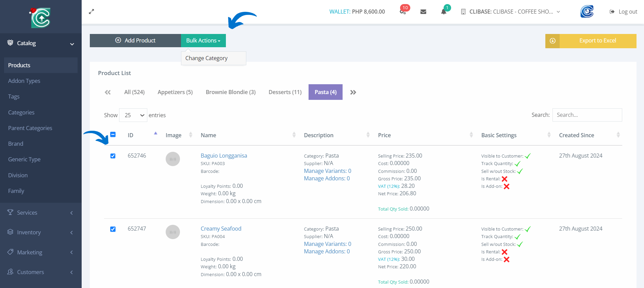The image size is (644, 288).
Task: Sort table by Name column header
Action: (209, 135)
